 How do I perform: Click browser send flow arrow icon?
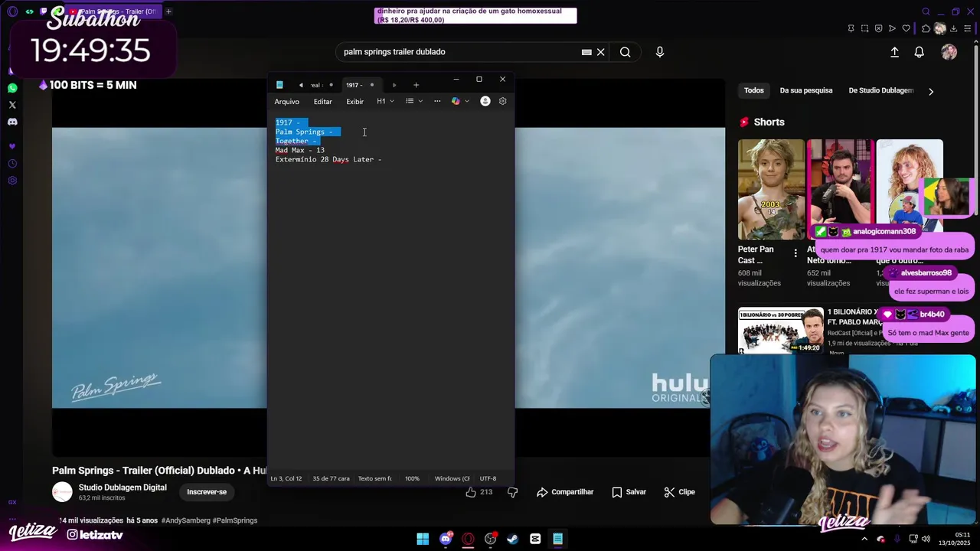click(893, 28)
